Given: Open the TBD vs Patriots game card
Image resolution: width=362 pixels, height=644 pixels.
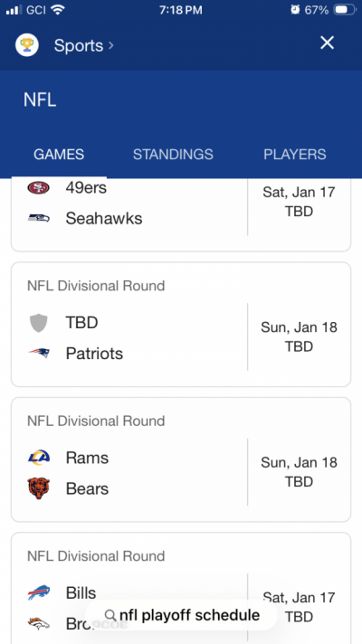Looking at the screenshot, I should click(x=181, y=325).
